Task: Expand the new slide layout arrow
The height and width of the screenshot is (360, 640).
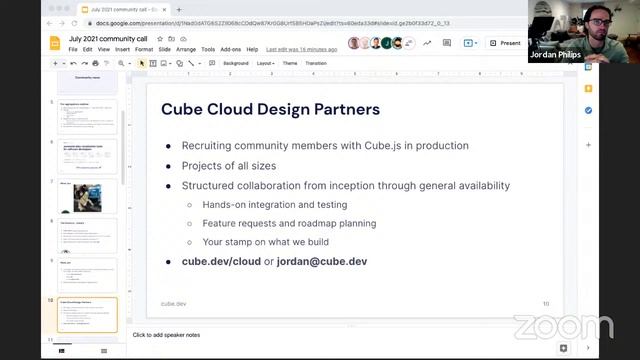Action: tap(64, 63)
